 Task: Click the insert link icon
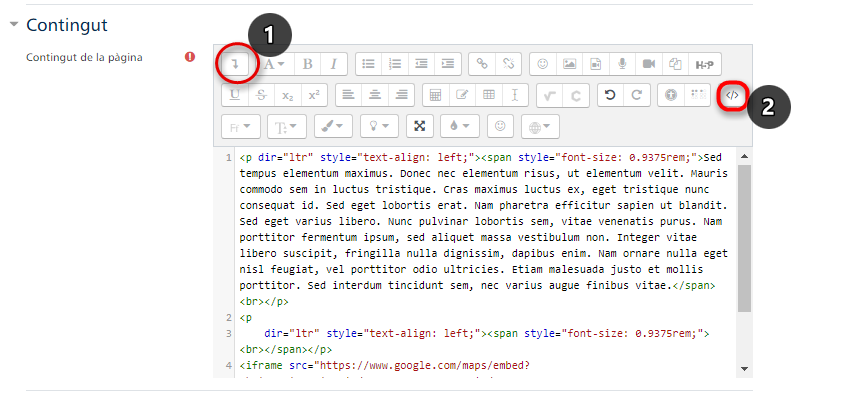(x=482, y=63)
